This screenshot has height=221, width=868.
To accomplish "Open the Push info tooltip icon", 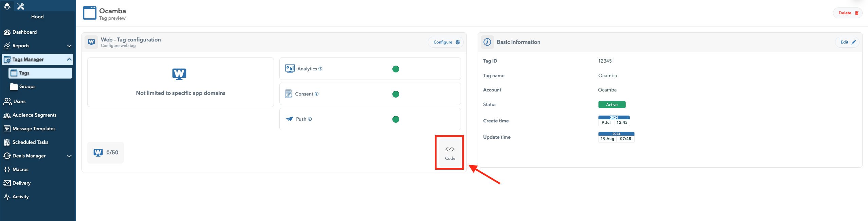I will coord(310,119).
